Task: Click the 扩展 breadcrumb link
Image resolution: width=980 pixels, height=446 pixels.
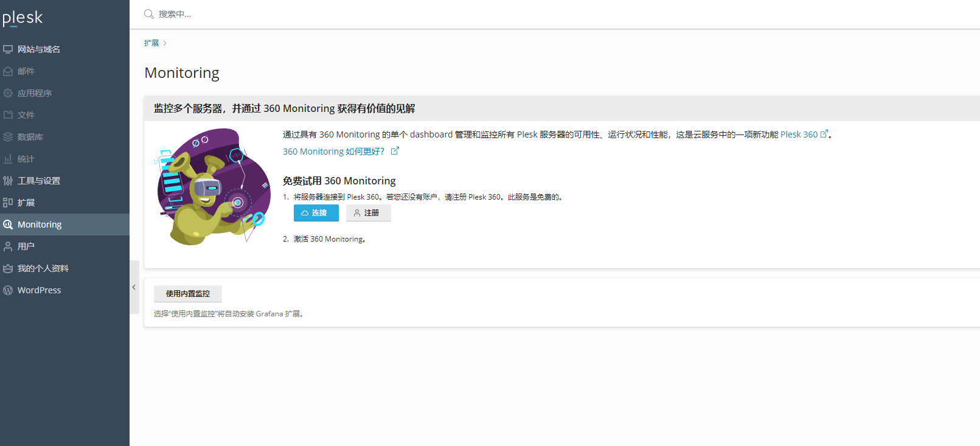Action: pos(151,43)
